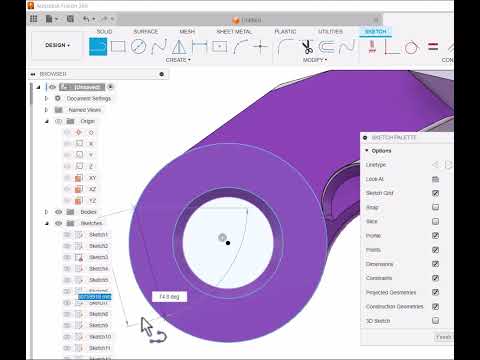Open the CREATE dropdown menu
Screen dimensions: 480x360
[178, 60]
